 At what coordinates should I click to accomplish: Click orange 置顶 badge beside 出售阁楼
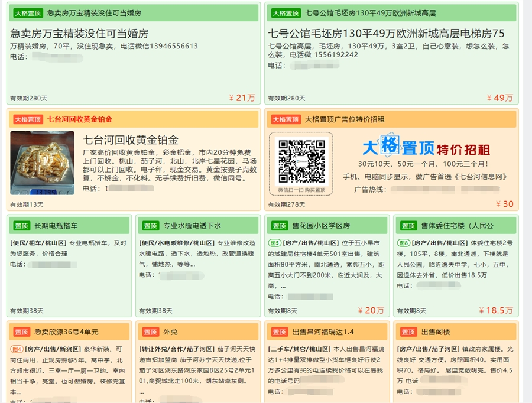(408, 332)
